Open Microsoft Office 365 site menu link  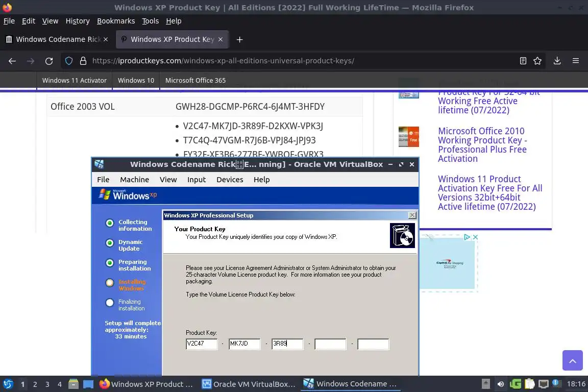tap(195, 80)
